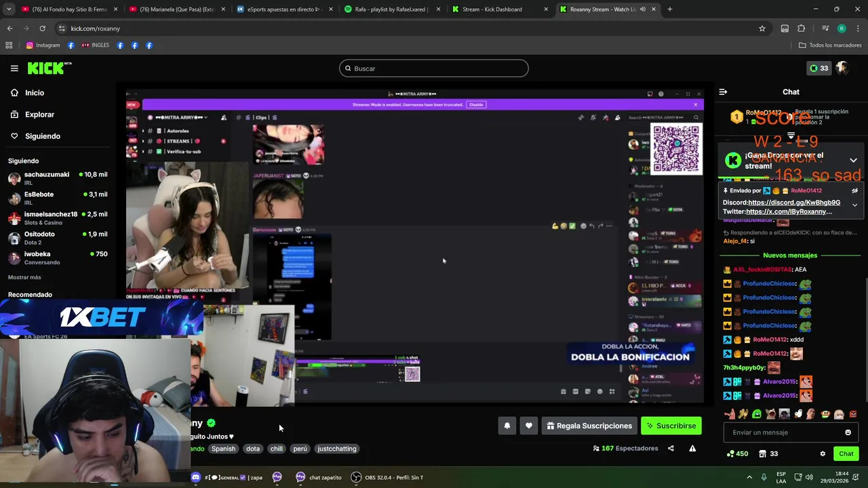Collapse the chat panel with arrow icon
The width and height of the screenshot is (868, 488).
(723, 91)
